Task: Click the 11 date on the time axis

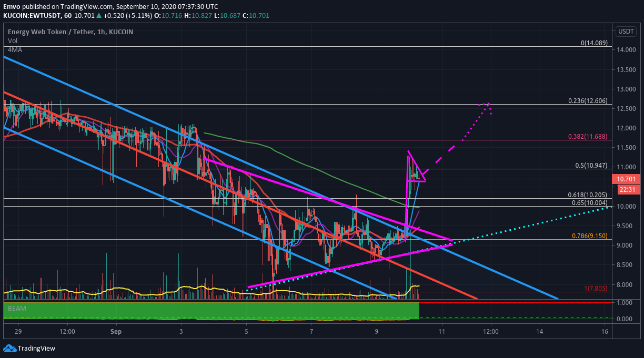Action: 442,332
